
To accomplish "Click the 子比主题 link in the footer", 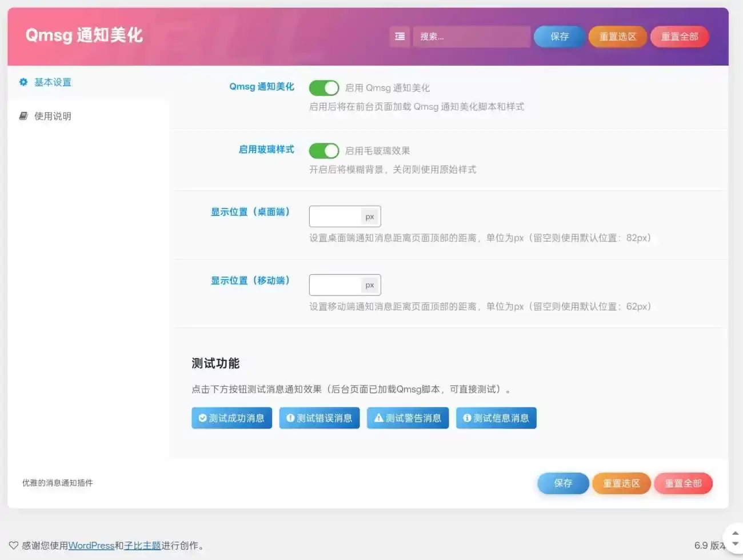I will pos(143,545).
